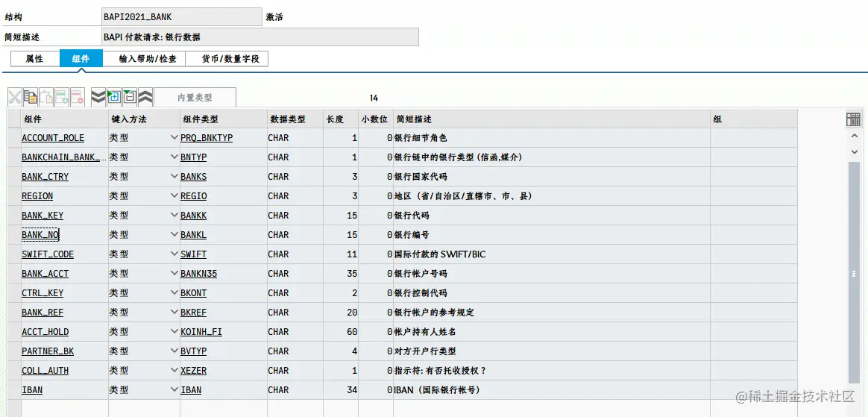868x417 pixels.
Task: Select row selector for ACCOUNT_ROLE row
Action: (x=14, y=138)
